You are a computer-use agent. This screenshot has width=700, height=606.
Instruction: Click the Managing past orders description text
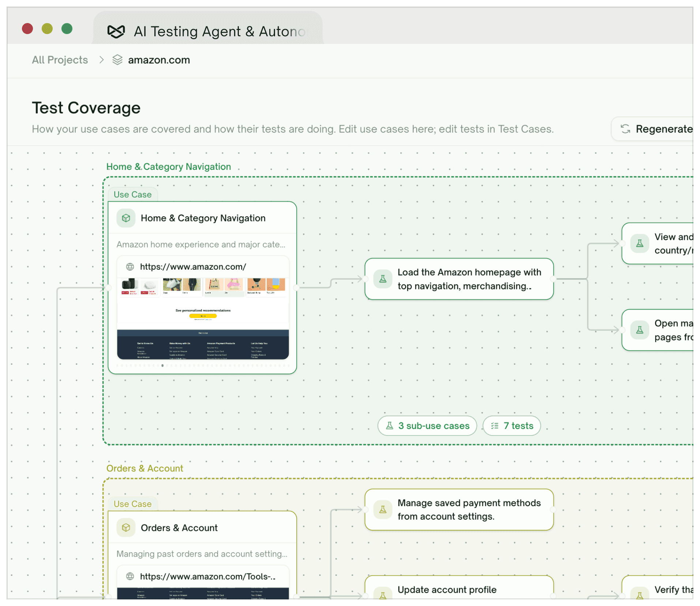click(x=202, y=554)
